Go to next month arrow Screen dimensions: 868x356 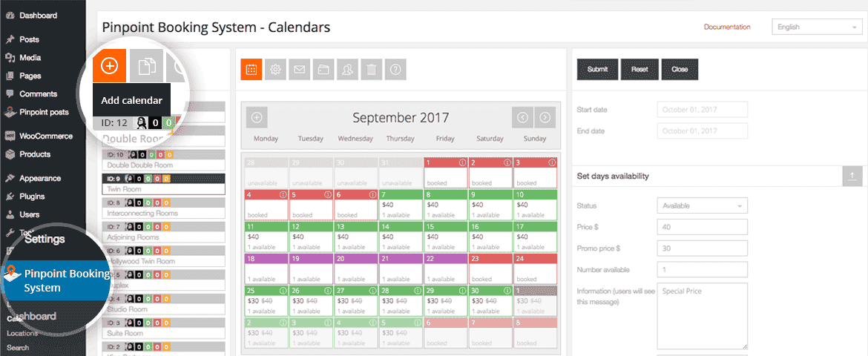coord(545,117)
